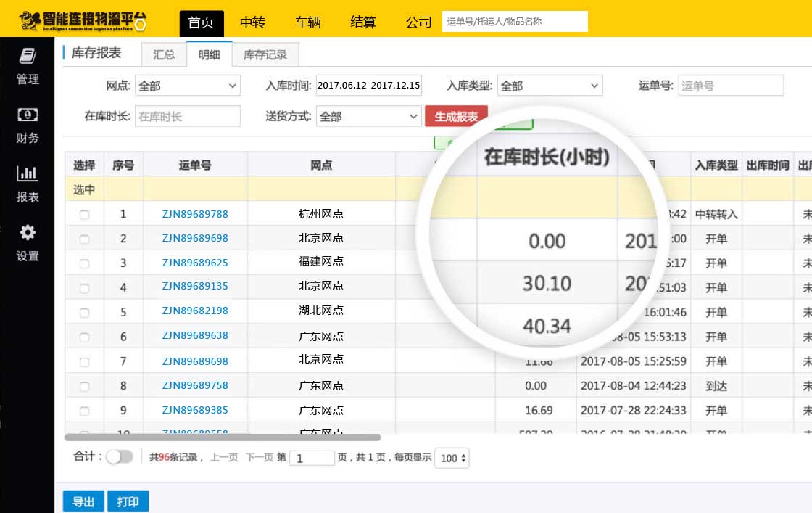Open the 设置 gear icon
812x513 pixels.
click(28, 233)
